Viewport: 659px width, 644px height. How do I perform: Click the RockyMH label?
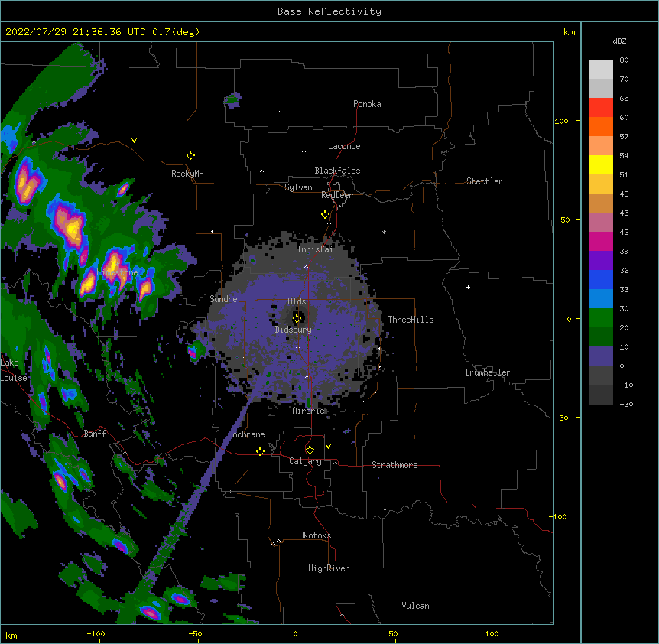(x=187, y=174)
